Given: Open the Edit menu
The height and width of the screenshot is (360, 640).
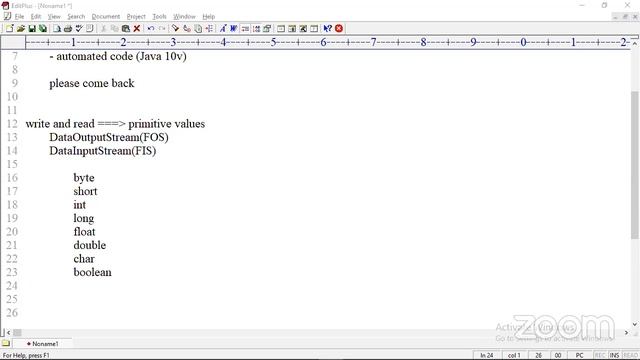Looking at the screenshot, I should point(36,16).
